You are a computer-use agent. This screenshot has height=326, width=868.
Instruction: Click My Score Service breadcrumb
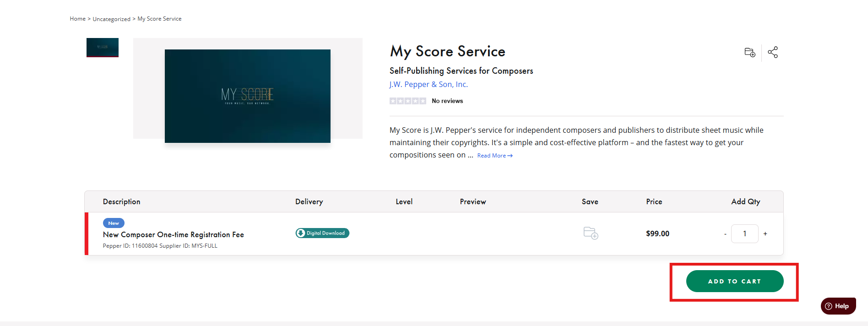[159, 19]
